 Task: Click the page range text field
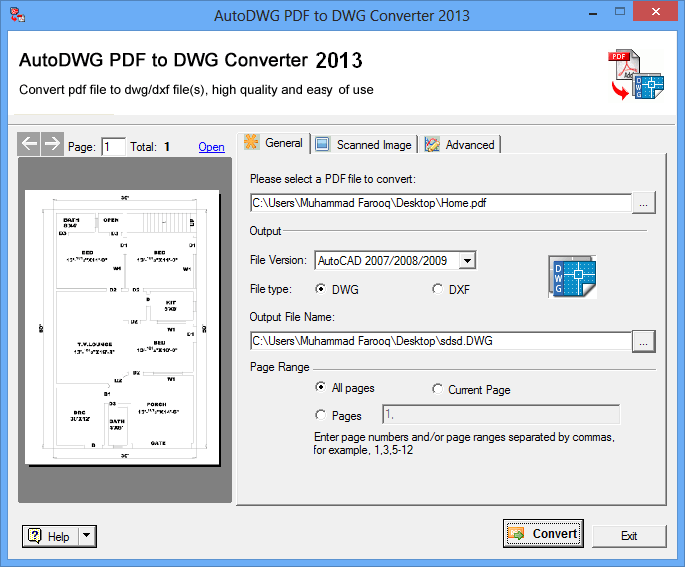(x=501, y=415)
